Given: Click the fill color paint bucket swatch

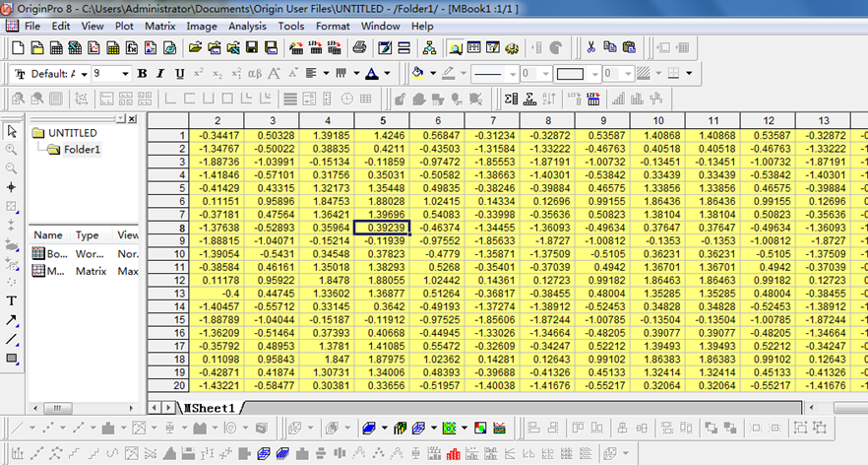Looking at the screenshot, I should pyautogui.click(x=418, y=74).
